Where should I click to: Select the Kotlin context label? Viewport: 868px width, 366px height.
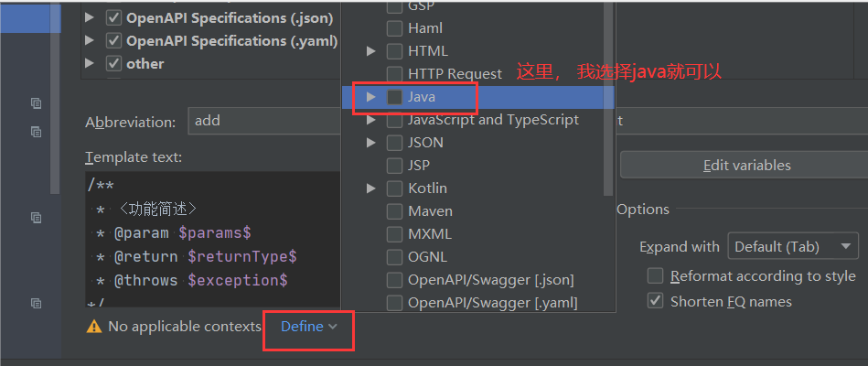tap(427, 188)
